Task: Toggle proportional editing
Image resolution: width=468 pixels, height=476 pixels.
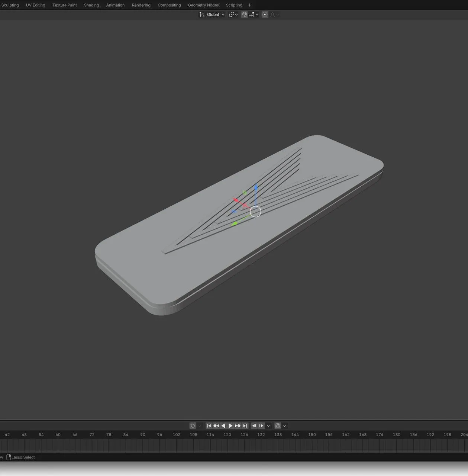Action: [265, 15]
